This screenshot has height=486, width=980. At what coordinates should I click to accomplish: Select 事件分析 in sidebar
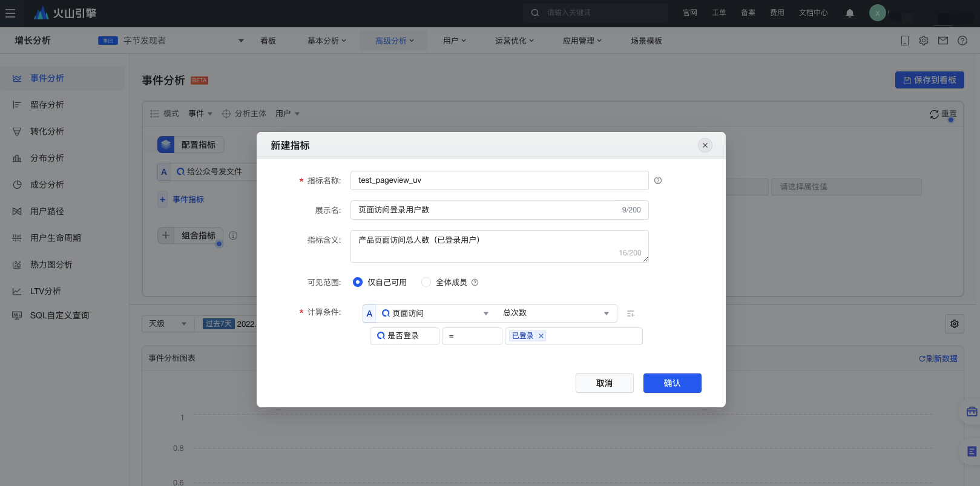[x=62, y=78]
